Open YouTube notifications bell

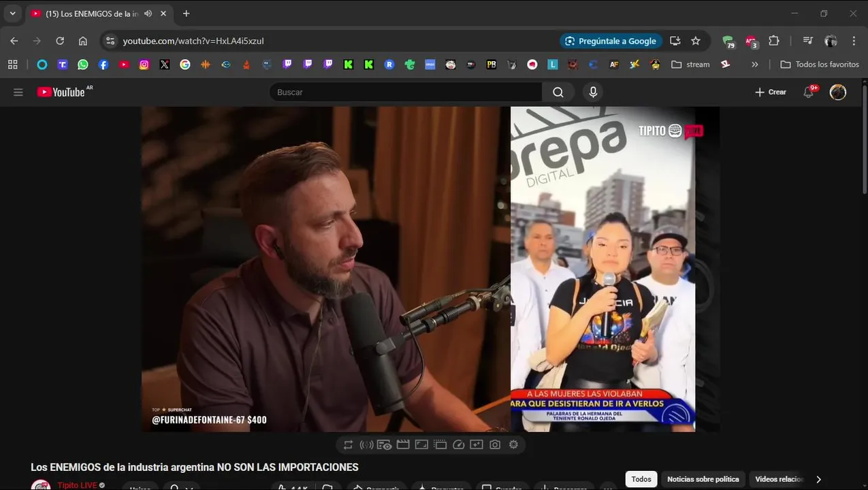tap(809, 92)
